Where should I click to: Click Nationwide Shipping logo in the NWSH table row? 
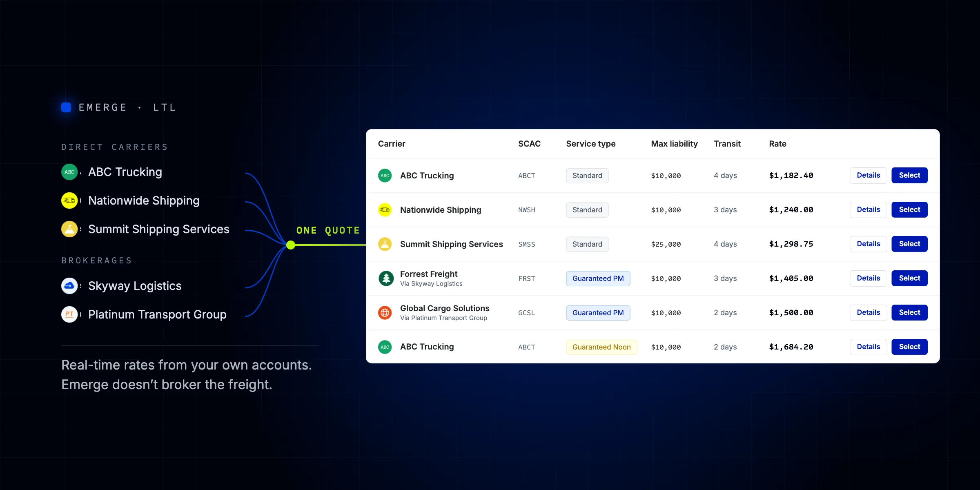pos(385,210)
